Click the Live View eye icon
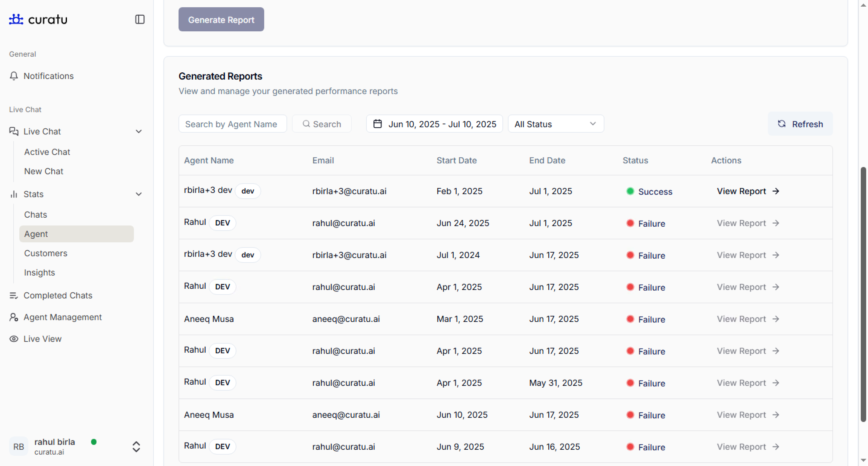The height and width of the screenshot is (466, 868). click(x=14, y=339)
